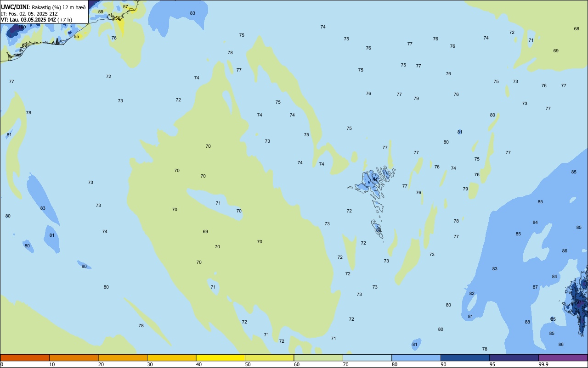Click the map value '82'

pyautogui.click(x=472, y=293)
